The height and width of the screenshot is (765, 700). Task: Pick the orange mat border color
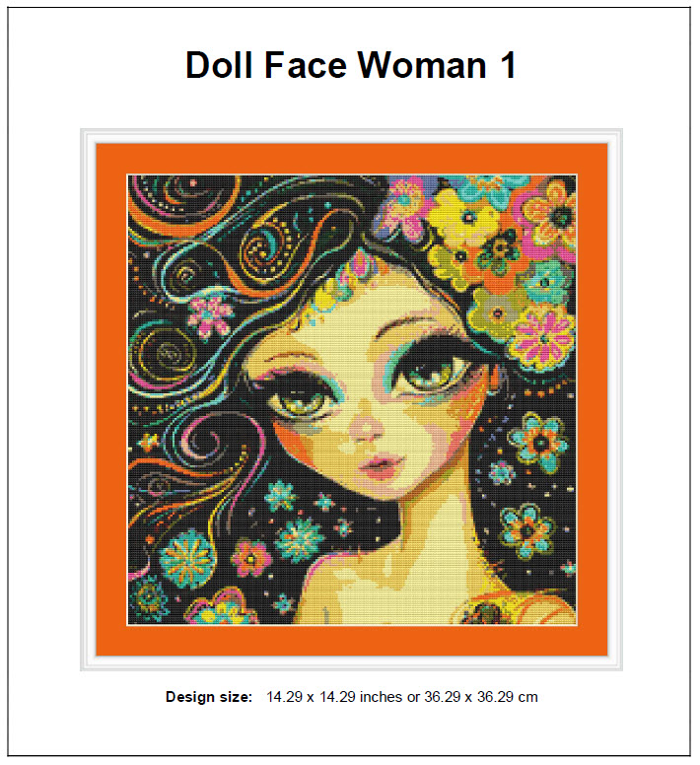point(111,400)
